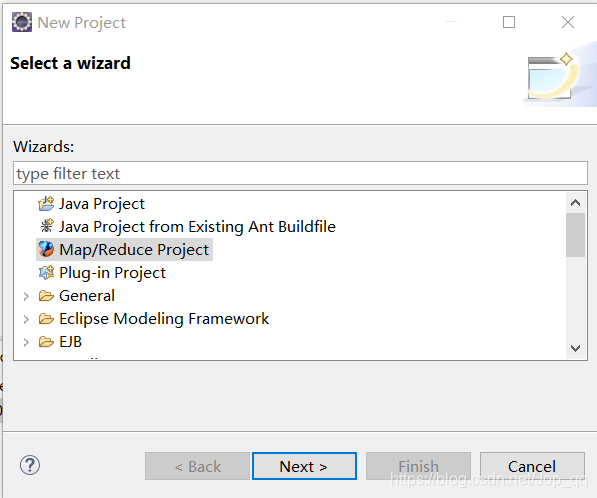Expand the EJB category

pos(26,342)
